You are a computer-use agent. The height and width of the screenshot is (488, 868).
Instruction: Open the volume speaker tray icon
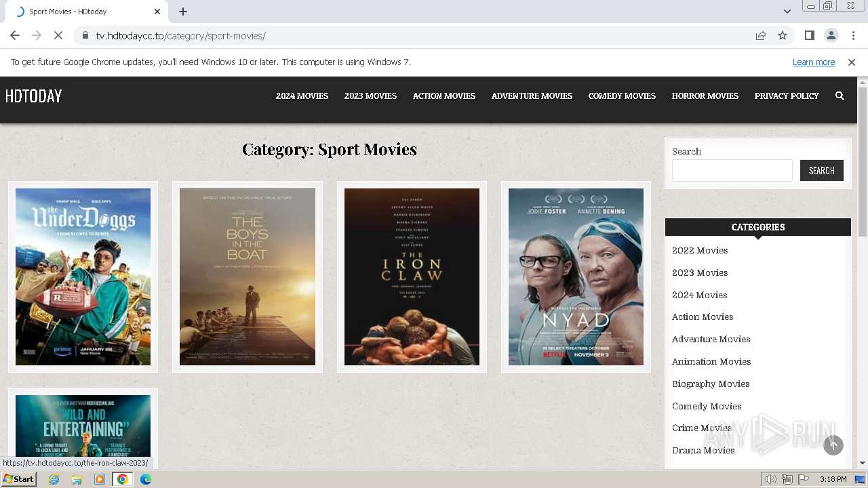pos(771,479)
